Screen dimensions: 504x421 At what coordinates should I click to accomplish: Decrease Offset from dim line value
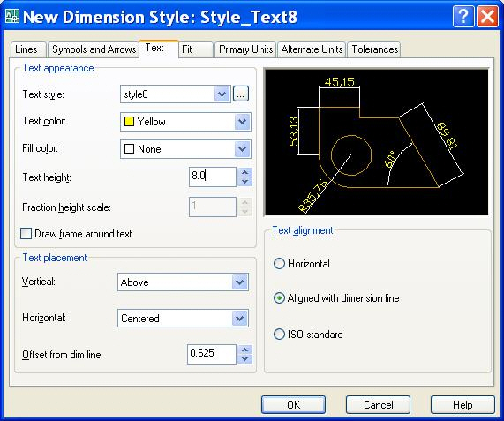244,359
